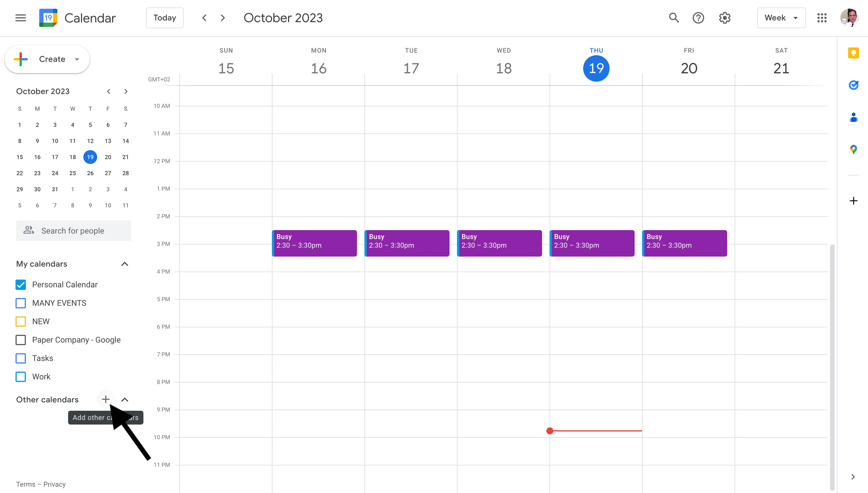Screen dimensions: 868x493
Task: Collapse Other Calendars section chevron
Action: coord(125,399)
